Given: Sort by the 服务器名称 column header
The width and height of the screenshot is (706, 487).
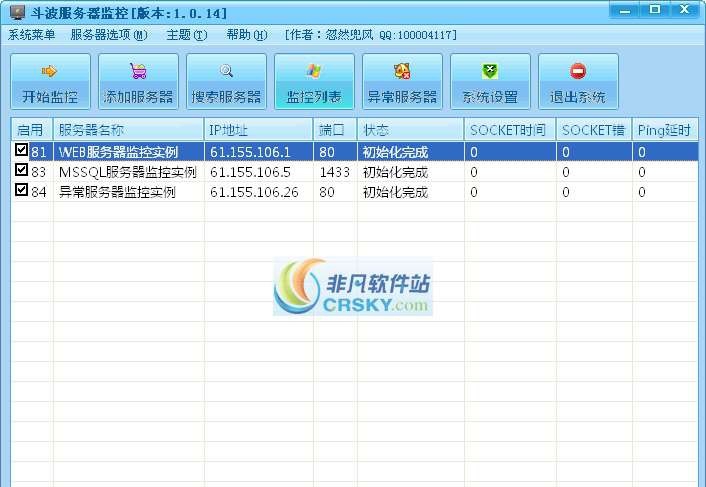Looking at the screenshot, I should tap(128, 130).
